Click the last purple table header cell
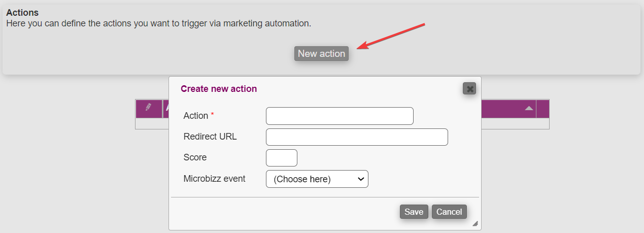 click(543, 108)
